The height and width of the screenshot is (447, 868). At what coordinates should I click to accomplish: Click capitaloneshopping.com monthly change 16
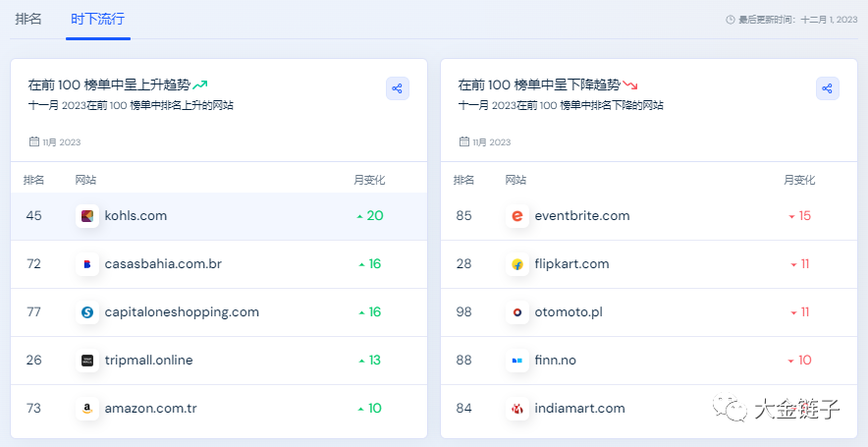[370, 311]
